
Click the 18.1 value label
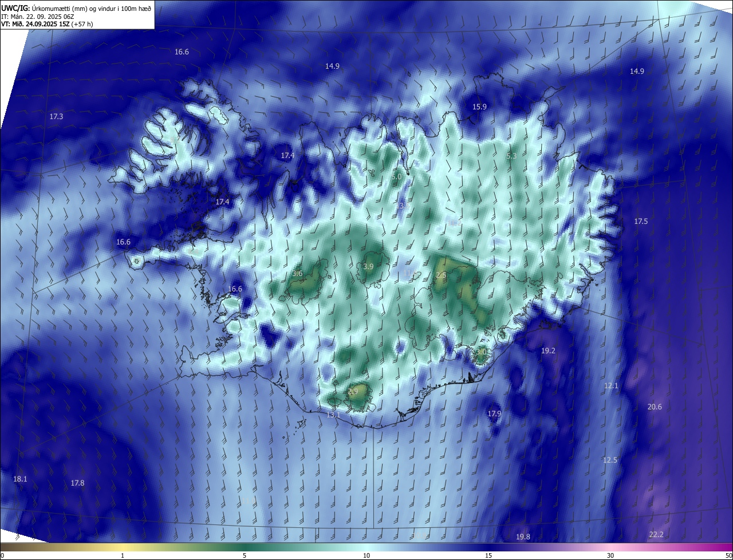(x=20, y=479)
